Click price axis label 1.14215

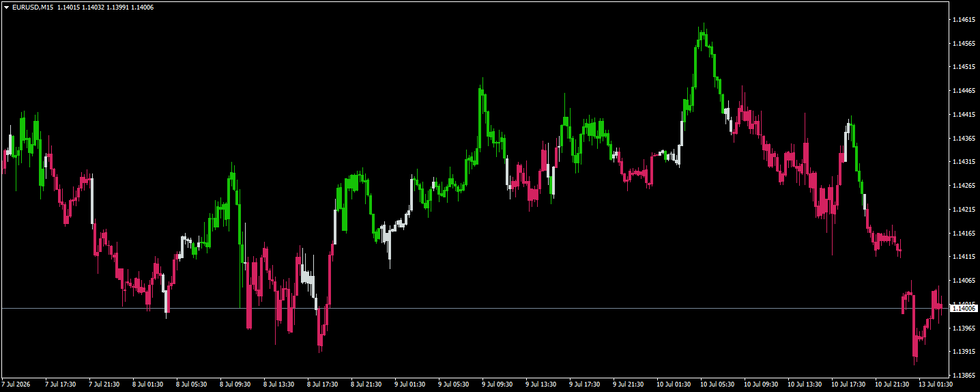[x=963, y=210]
